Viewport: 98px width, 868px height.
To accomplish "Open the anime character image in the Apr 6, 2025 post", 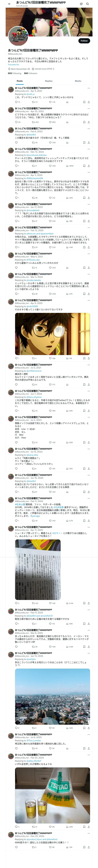I will click(52, 334).
